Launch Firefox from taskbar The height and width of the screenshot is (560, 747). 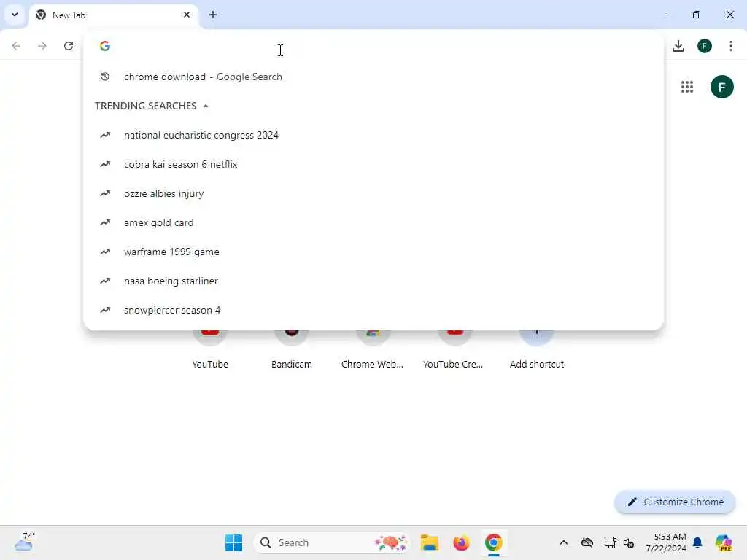point(461,542)
